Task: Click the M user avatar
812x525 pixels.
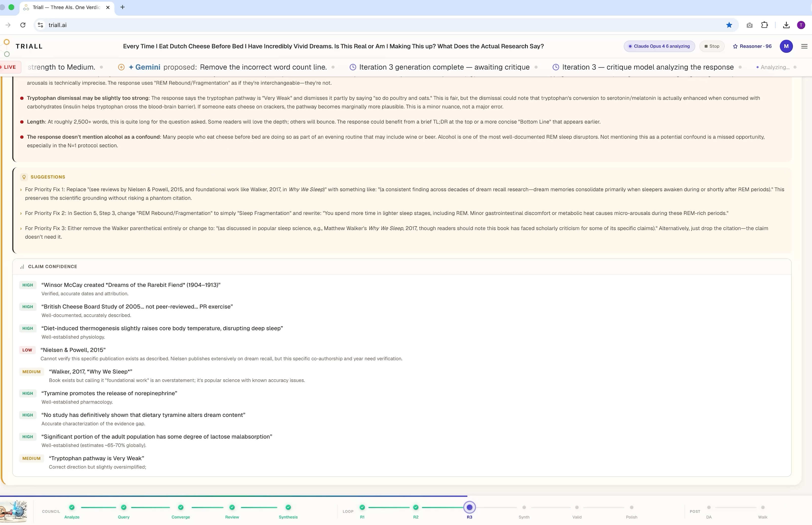Action: pyautogui.click(x=786, y=46)
